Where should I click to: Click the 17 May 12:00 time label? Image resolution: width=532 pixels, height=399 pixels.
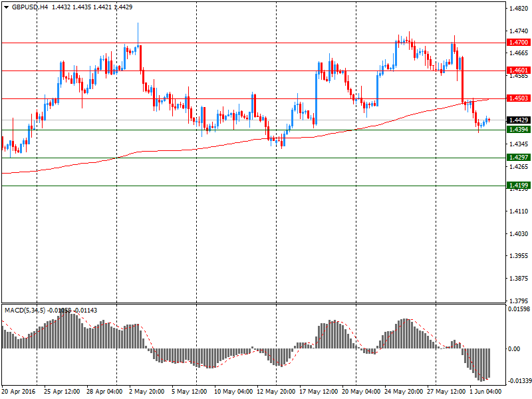[x=319, y=392]
